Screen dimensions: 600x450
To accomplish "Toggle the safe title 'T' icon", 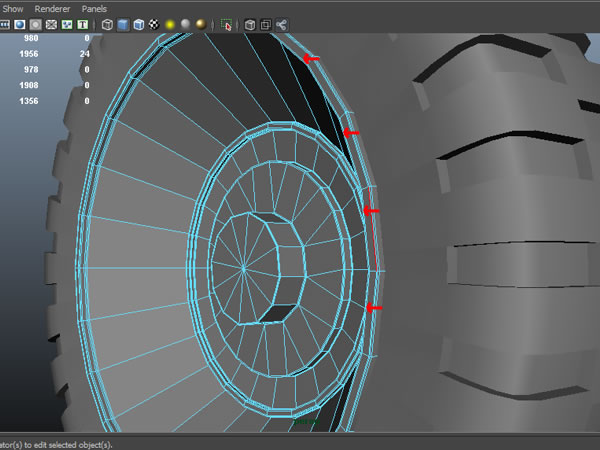I will 82,25.
